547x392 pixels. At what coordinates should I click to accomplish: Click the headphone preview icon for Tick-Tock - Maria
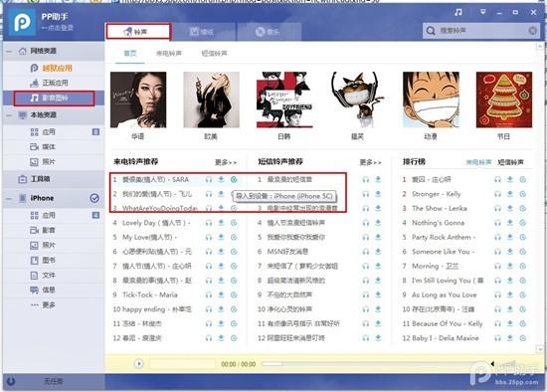point(209,294)
